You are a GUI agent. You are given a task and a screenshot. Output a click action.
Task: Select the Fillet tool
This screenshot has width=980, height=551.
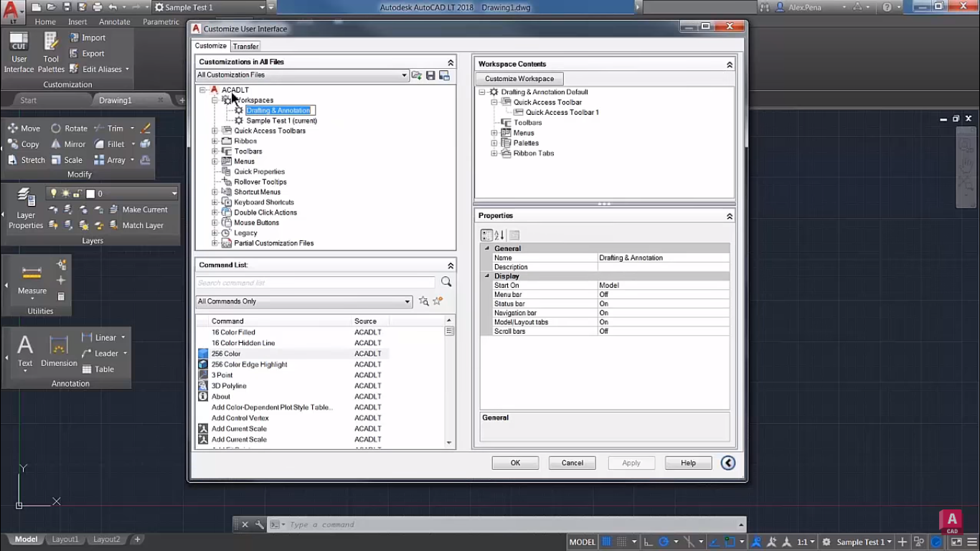pos(110,144)
